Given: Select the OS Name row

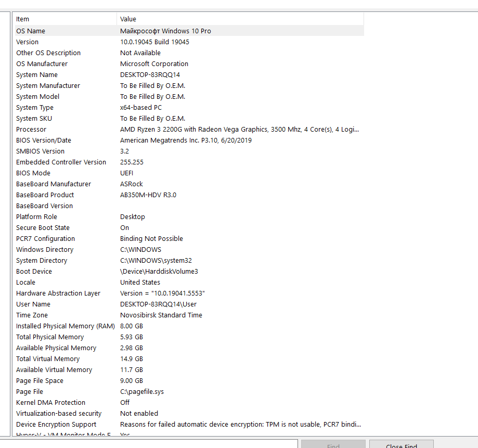Looking at the screenshot, I should click(x=189, y=31).
